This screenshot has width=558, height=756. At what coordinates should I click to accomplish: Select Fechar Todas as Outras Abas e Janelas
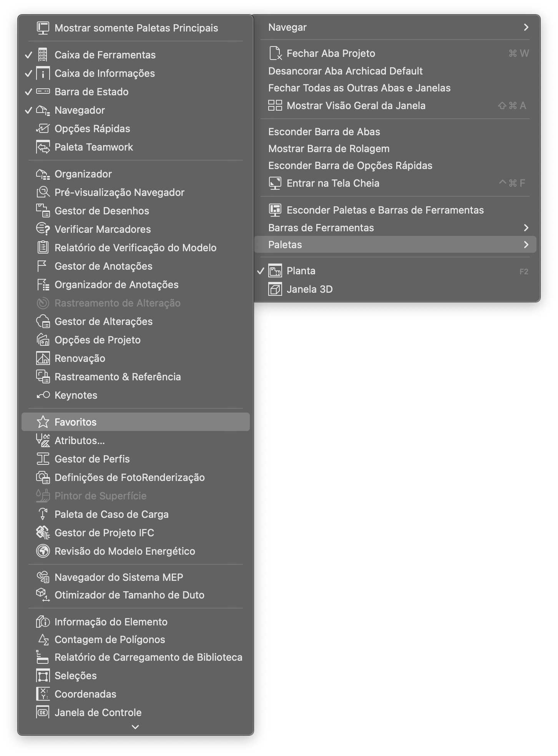tap(395, 88)
